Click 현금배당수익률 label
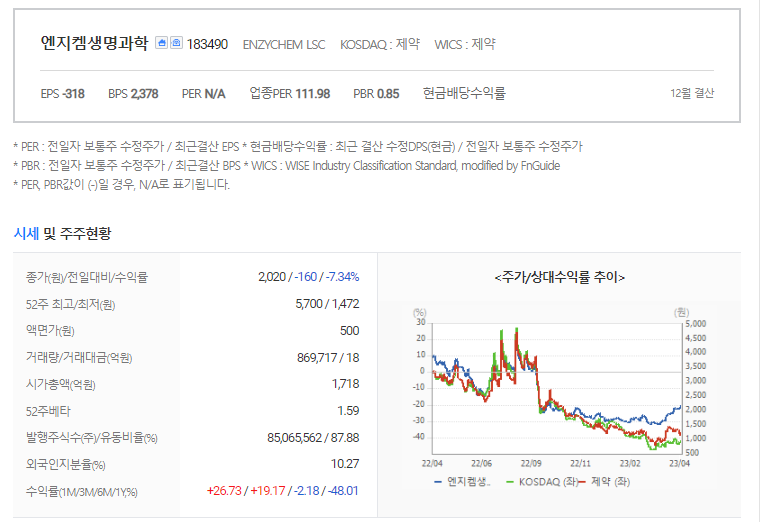This screenshot has height=522, width=762. 464,93
